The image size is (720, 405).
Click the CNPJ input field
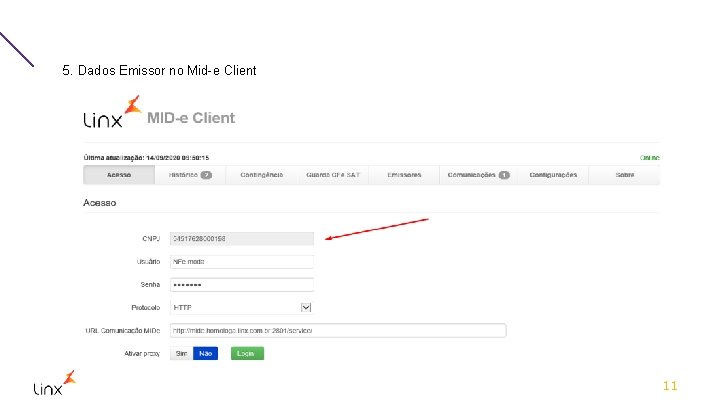242,239
